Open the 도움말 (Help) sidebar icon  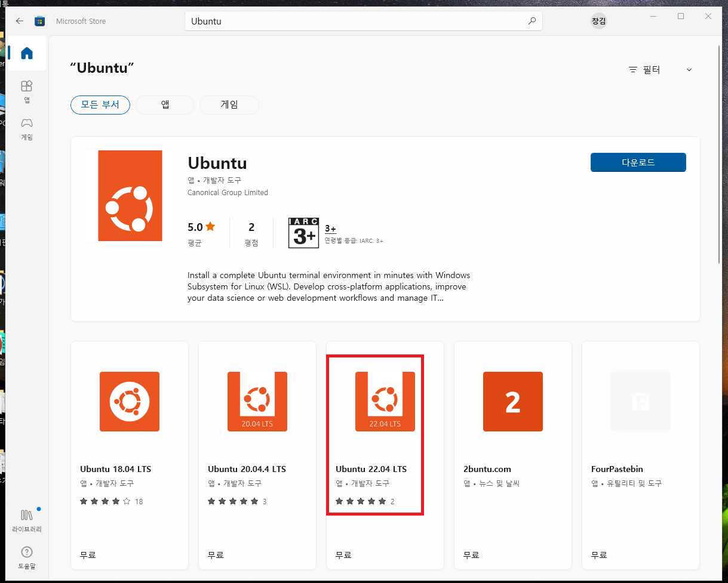[x=27, y=558]
